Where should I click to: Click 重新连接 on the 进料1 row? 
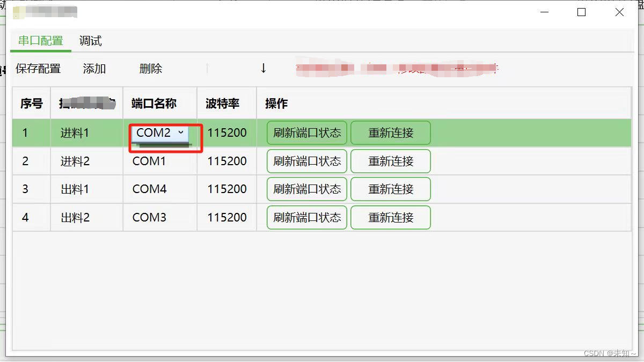tap(390, 132)
